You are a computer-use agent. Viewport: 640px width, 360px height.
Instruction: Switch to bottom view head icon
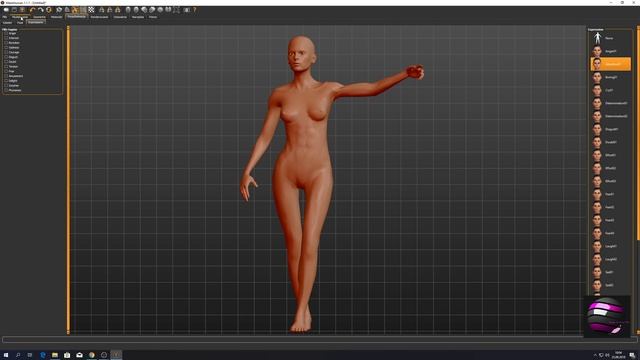click(x=168, y=10)
